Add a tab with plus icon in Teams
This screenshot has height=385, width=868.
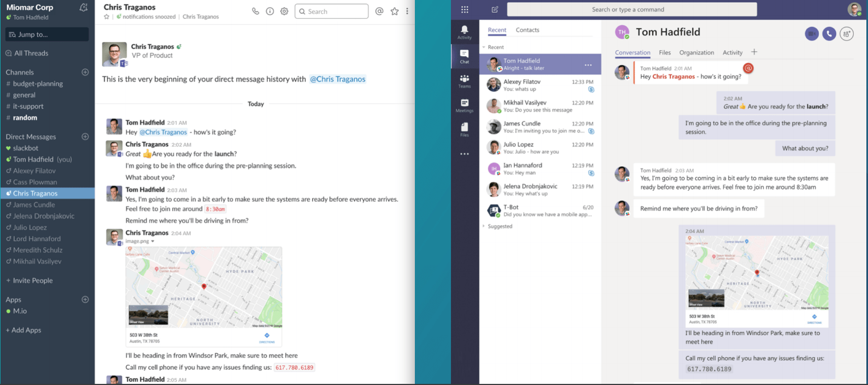(x=754, y=52)
